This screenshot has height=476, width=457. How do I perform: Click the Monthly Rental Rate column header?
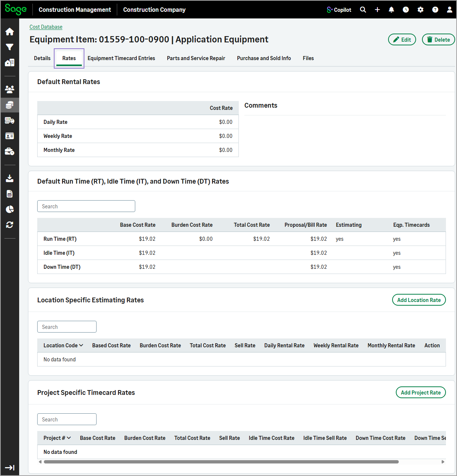point(391,345)
